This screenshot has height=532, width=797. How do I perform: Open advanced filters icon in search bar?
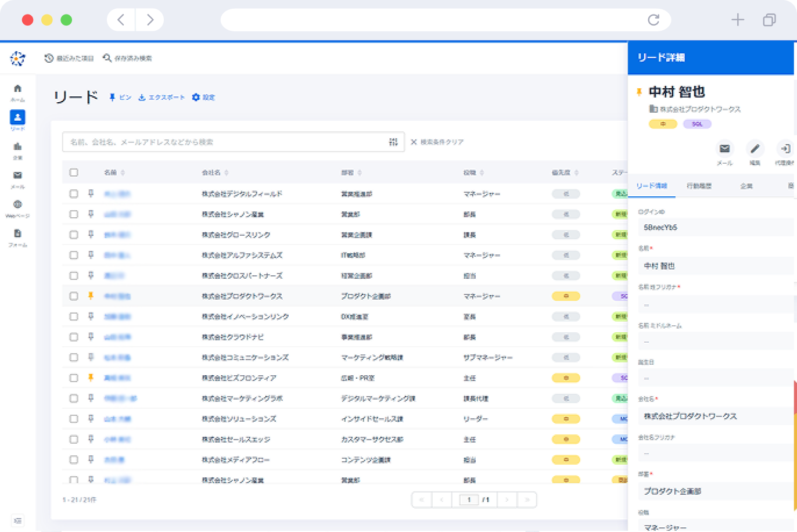[394, 141]
